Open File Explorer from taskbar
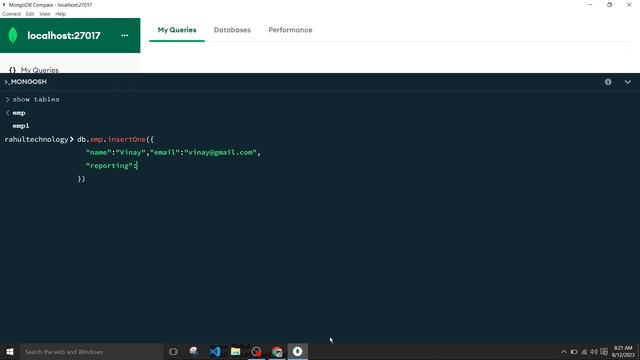 pos(236,351)
